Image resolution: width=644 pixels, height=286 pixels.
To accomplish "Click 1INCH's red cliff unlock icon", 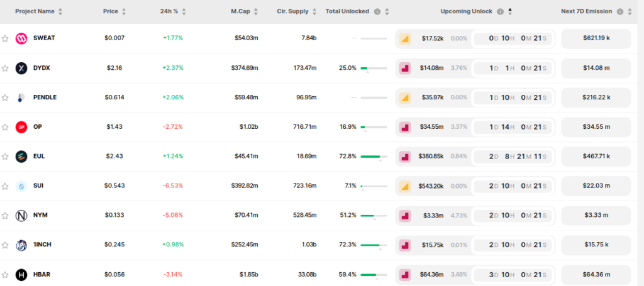I will [x=405, y=245].
